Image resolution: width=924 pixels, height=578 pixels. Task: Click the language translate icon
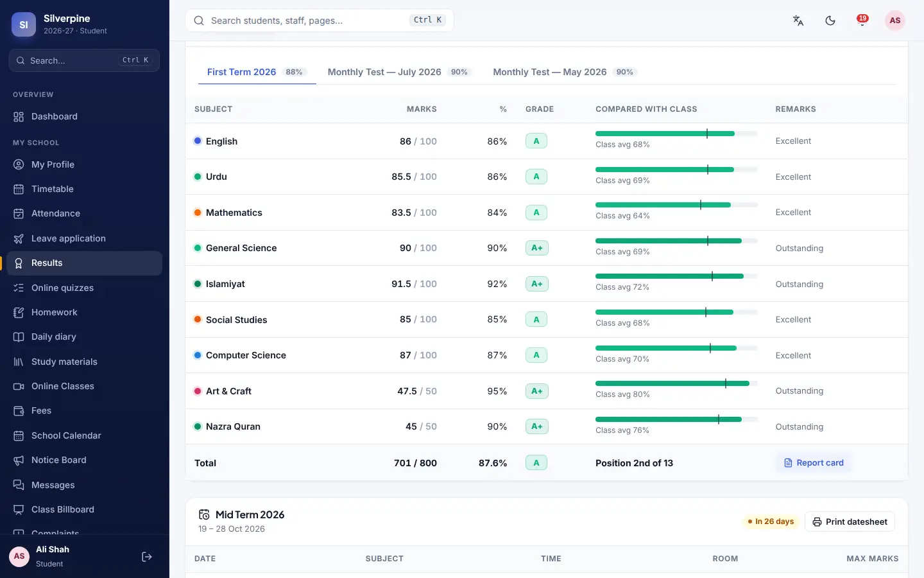(x=798, y=21)
